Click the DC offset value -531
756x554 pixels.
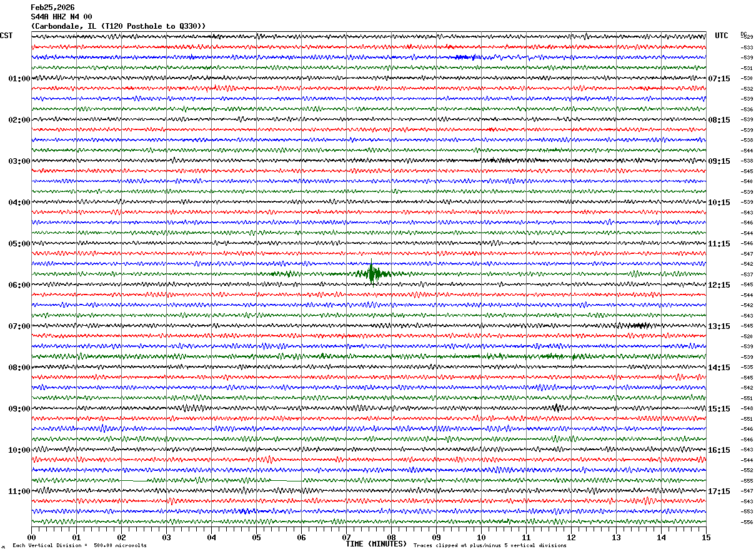(747, 68)
